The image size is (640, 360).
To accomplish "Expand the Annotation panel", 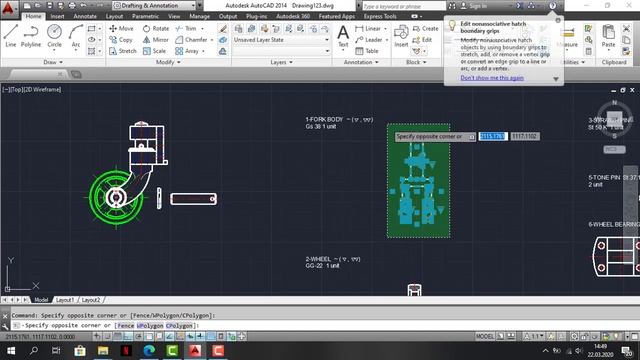I will [361, 62].
